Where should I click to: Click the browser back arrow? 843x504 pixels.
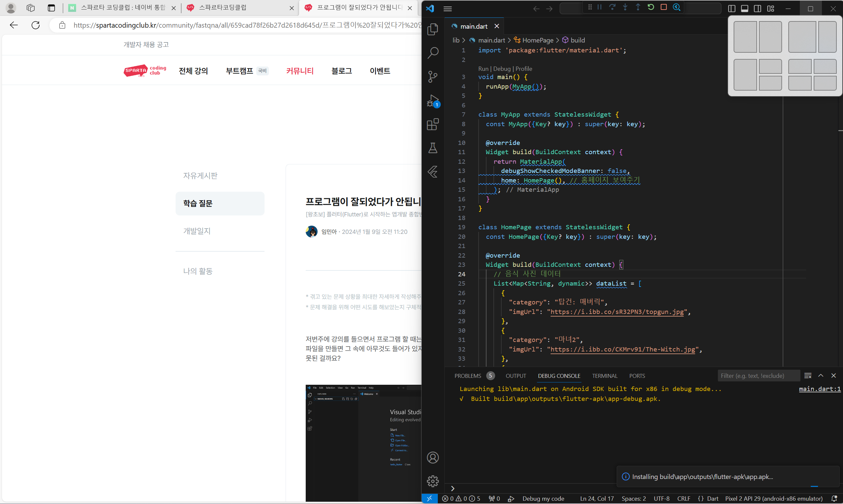(x=14, y=25)
